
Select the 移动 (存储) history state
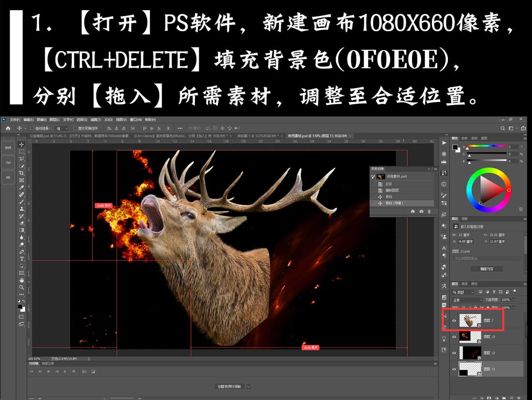tap(402, 203)
